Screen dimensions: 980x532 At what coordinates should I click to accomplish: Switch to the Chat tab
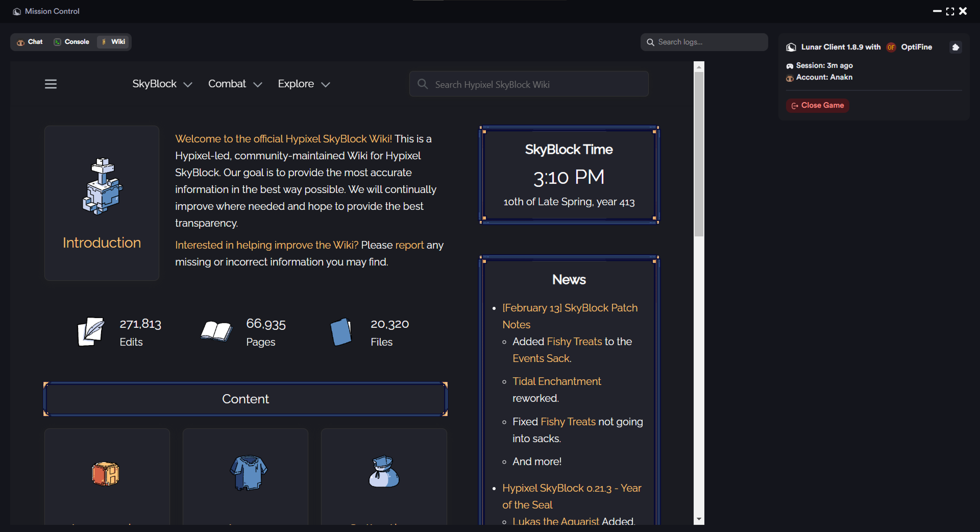tap(30, 42)
